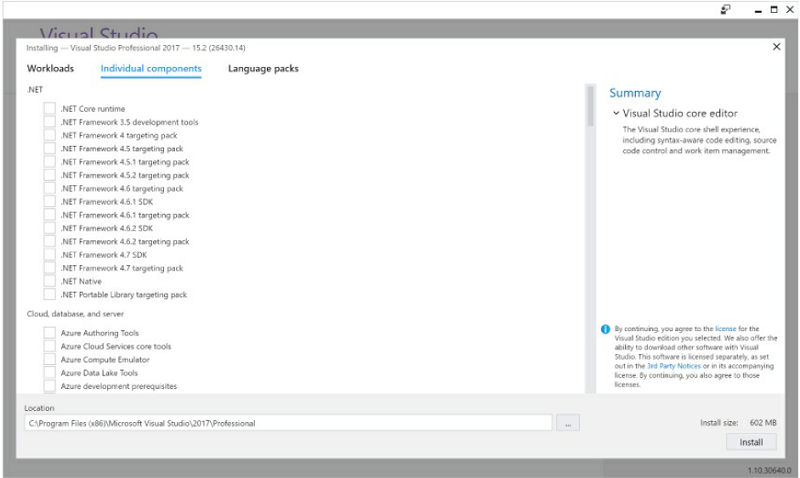The width and height of the screenshot is (800, 478).
Task: Switch to the Workloads tab
Action: 50,68
